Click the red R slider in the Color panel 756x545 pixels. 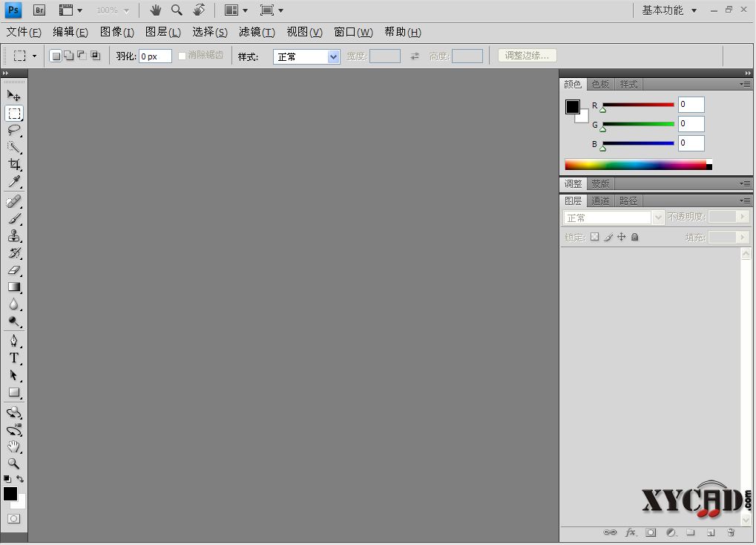(638, 105)
